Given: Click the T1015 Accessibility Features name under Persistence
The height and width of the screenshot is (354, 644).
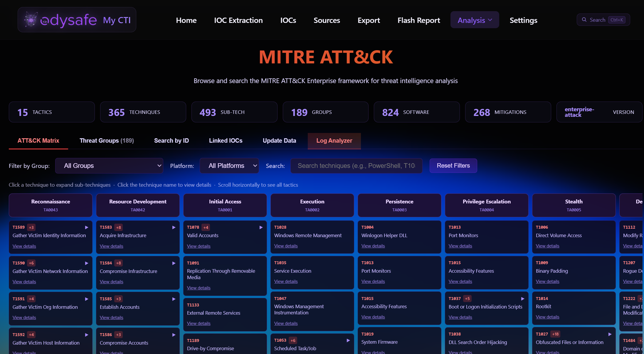Looking at the screenshot, I should [x=384, y=306].
